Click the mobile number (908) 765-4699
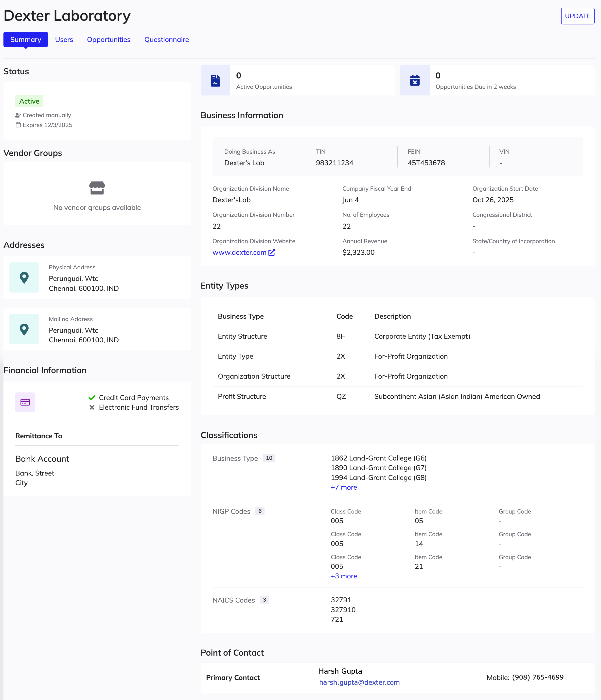Viewport: 601px width, 700px height. pyautogui.click(x=538, y=677)
